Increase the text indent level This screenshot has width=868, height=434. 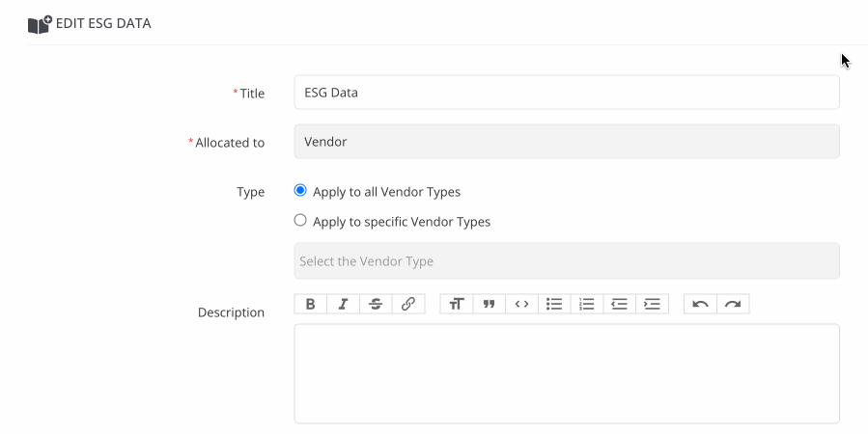tap(653, 304)
